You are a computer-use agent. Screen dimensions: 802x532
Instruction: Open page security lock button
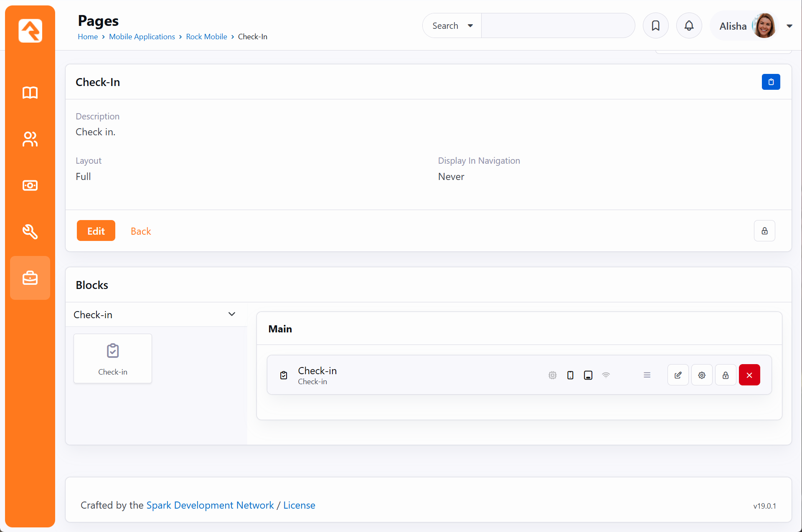click(764, 231)
